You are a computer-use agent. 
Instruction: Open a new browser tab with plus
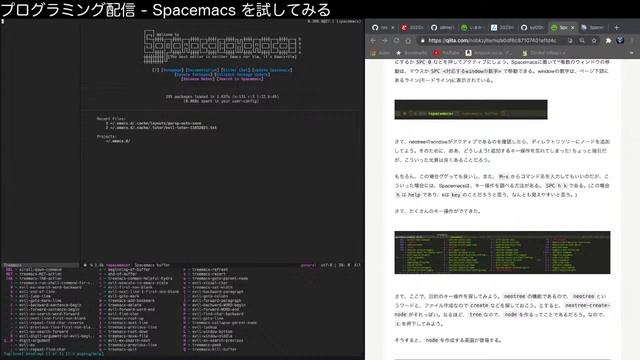[x=616, y=27]
